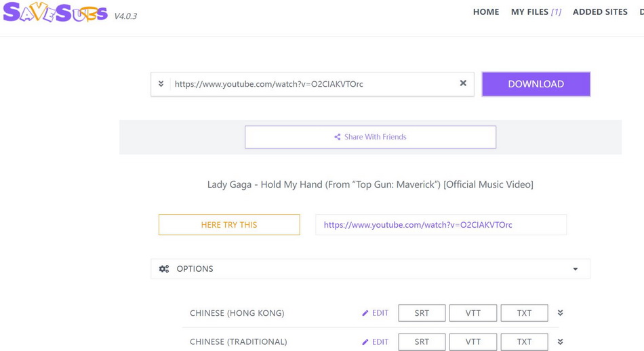This screenshot has width=644, height=351.
Task: Expand the double-chevron beside URL field
Action: coord(161,84)
